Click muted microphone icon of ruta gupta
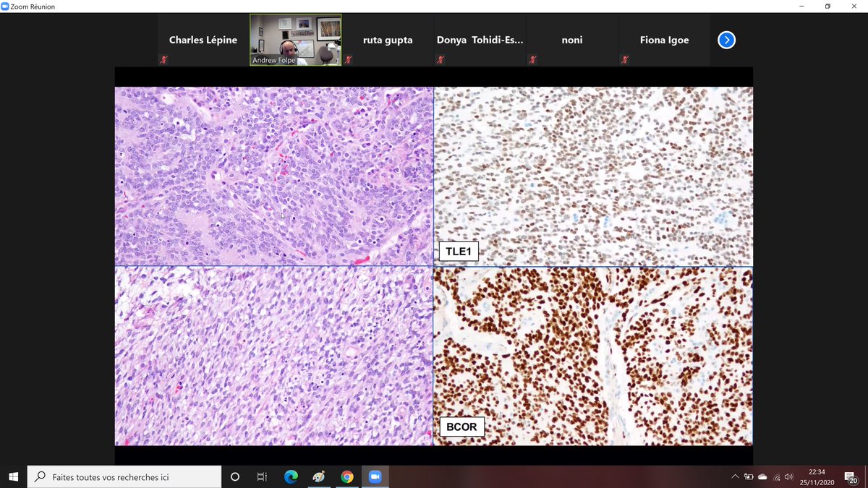868x488 pixels. [x=348, y=59]
